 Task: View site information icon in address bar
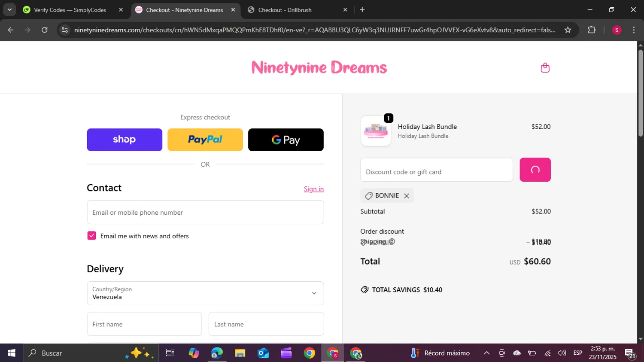click(x=65, y=30)
